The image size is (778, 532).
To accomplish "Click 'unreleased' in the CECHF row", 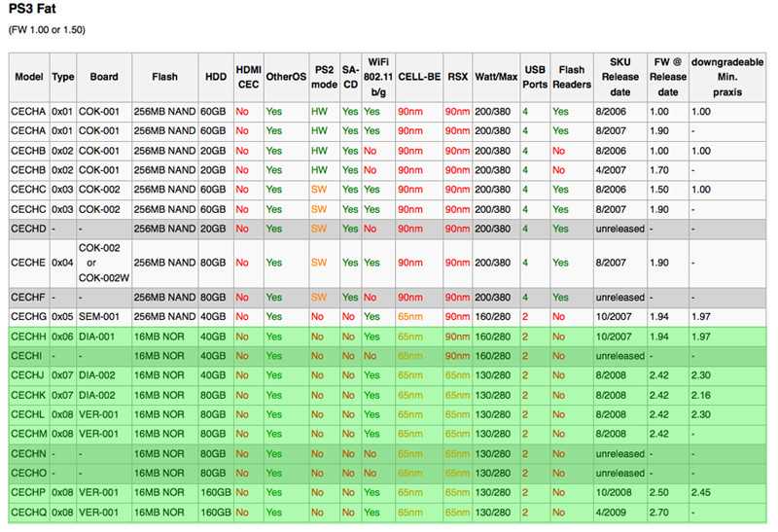I will click(x=620, y=298).
